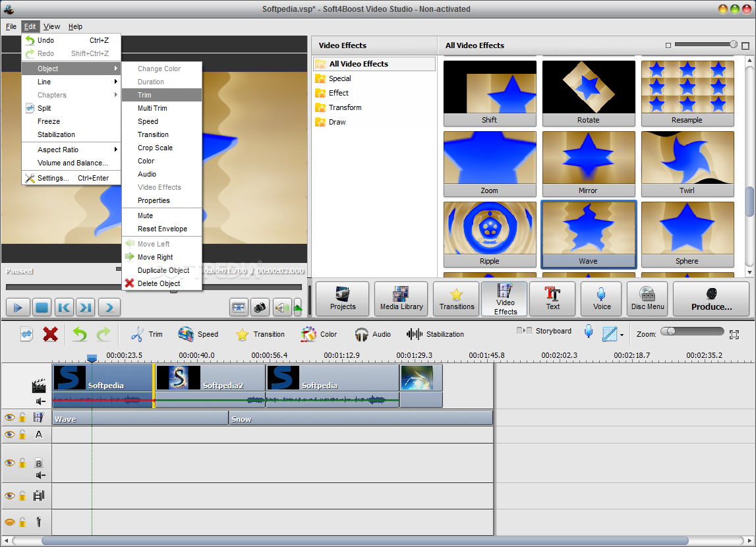
Task: Open the Help menu
Action: pos(75,26)
